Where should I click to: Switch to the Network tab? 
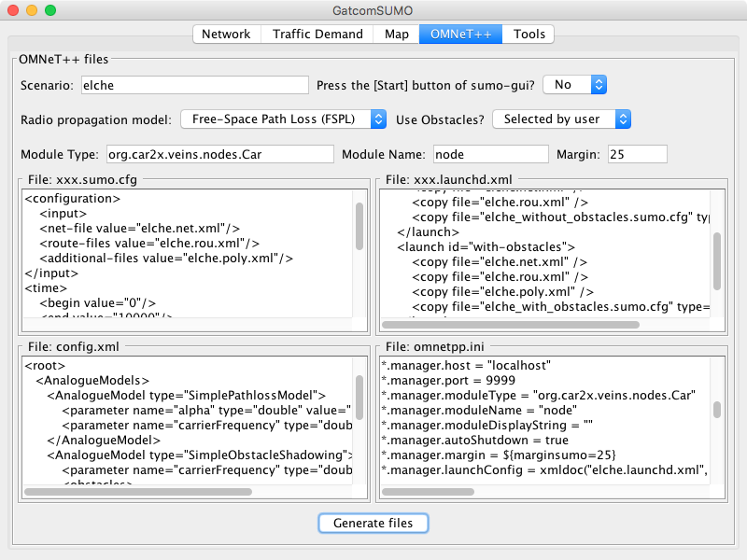click(x=226, y=35)
